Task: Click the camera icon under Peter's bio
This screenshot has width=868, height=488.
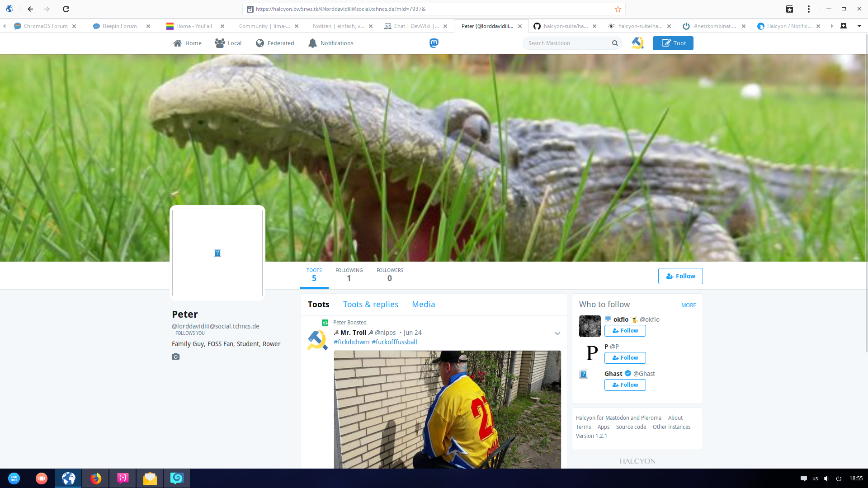Action: coord(176,357)
